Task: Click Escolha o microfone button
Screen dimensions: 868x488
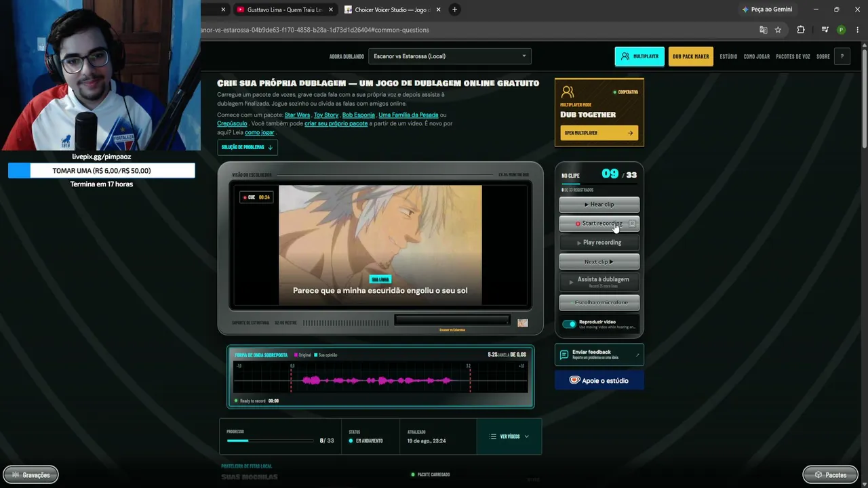Action: click(x=599, y=302)
